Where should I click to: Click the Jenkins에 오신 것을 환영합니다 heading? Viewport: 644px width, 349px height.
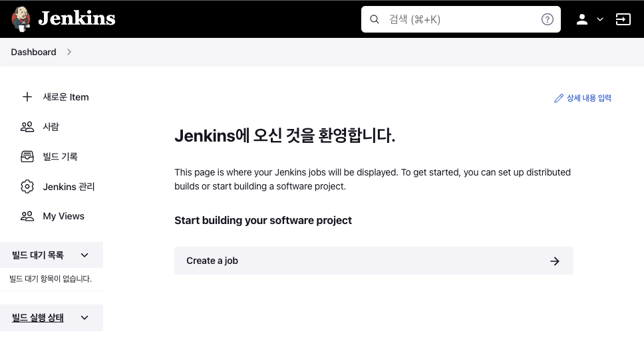285,136
